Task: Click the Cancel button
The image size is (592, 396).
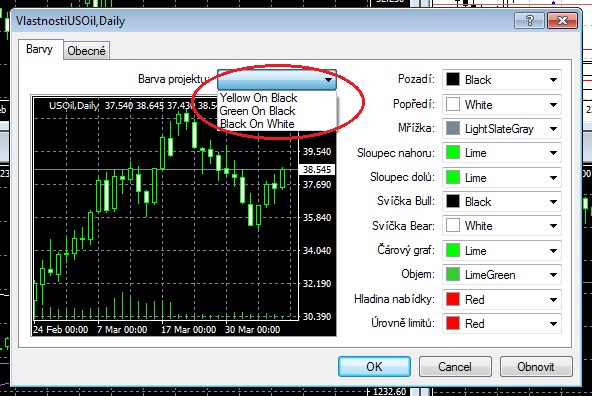Action: coord(455,366)
